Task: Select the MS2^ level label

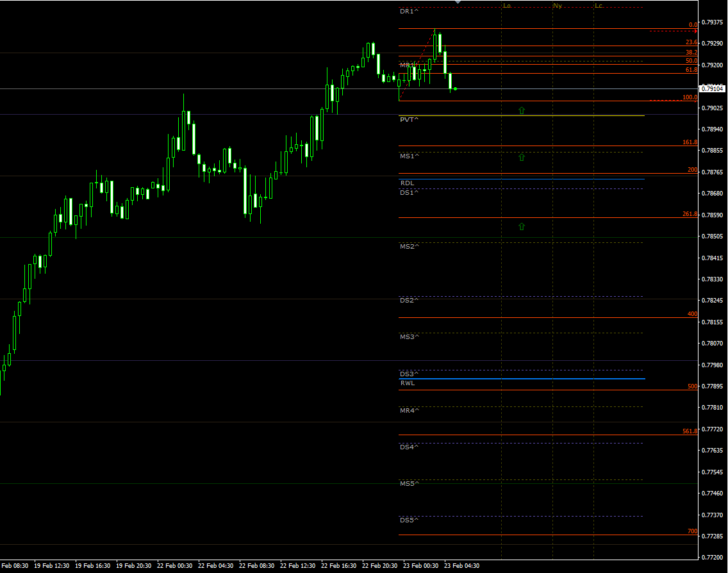Action: (x=409, y=246)
